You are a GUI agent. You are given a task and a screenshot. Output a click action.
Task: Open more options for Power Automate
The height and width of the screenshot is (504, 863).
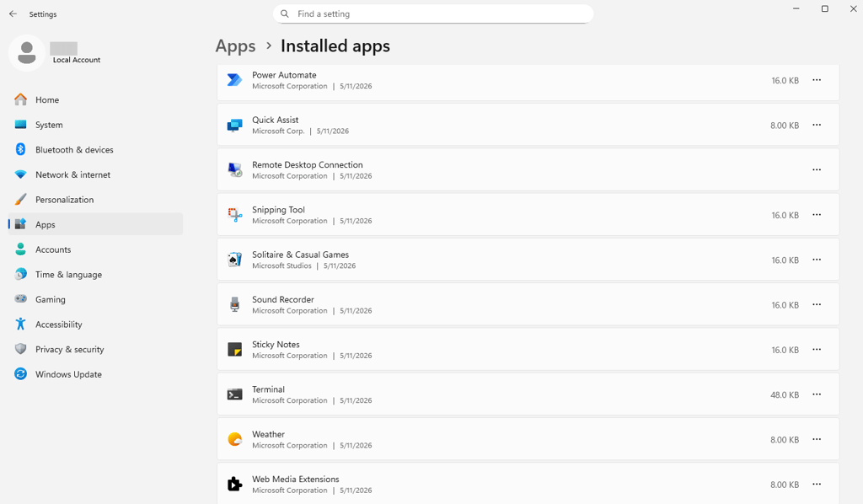817,80
